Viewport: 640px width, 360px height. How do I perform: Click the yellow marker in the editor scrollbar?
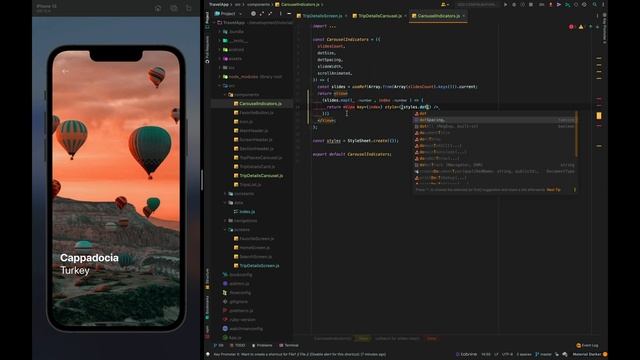point(599,116)
